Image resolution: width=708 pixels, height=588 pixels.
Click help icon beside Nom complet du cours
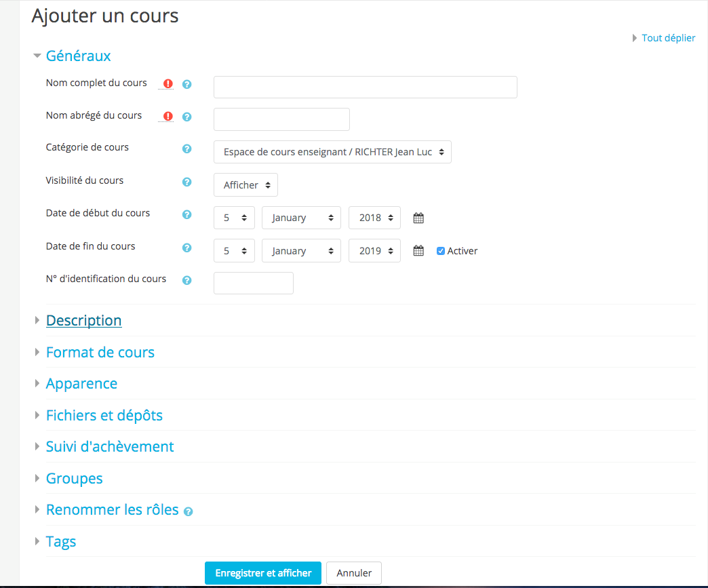tap(187, 85)
